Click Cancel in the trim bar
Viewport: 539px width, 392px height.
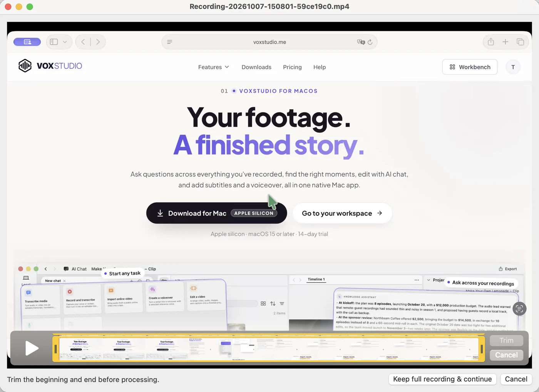click(x=506, y=355)
